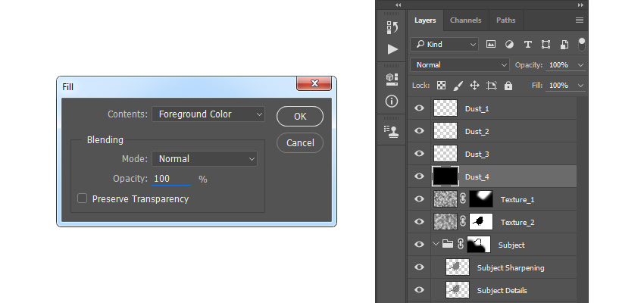Close the Fill dialog with X
The image size is (644, 303).
(x=314, y=83)
